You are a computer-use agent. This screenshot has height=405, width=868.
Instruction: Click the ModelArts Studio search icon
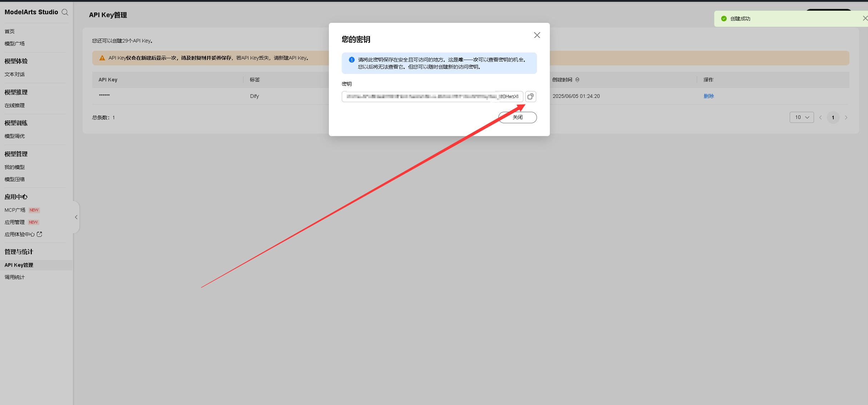[65, 12]
